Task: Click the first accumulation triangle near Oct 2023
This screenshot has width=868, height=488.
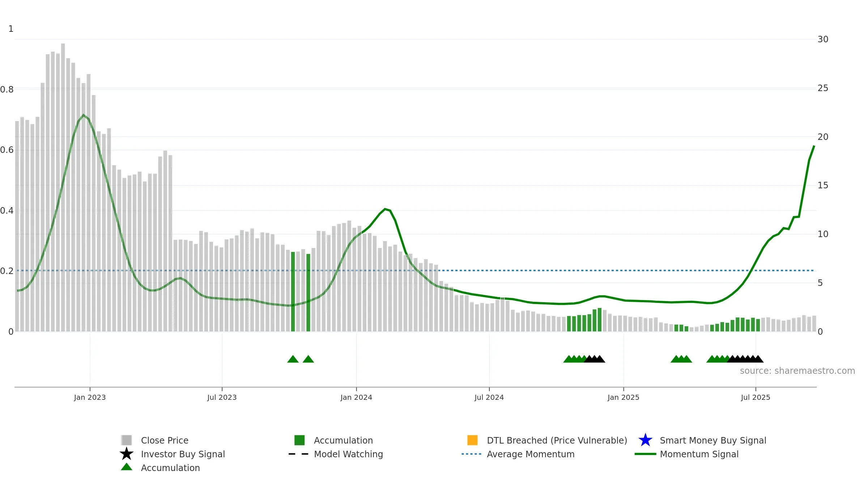Action: click(293, 359)
